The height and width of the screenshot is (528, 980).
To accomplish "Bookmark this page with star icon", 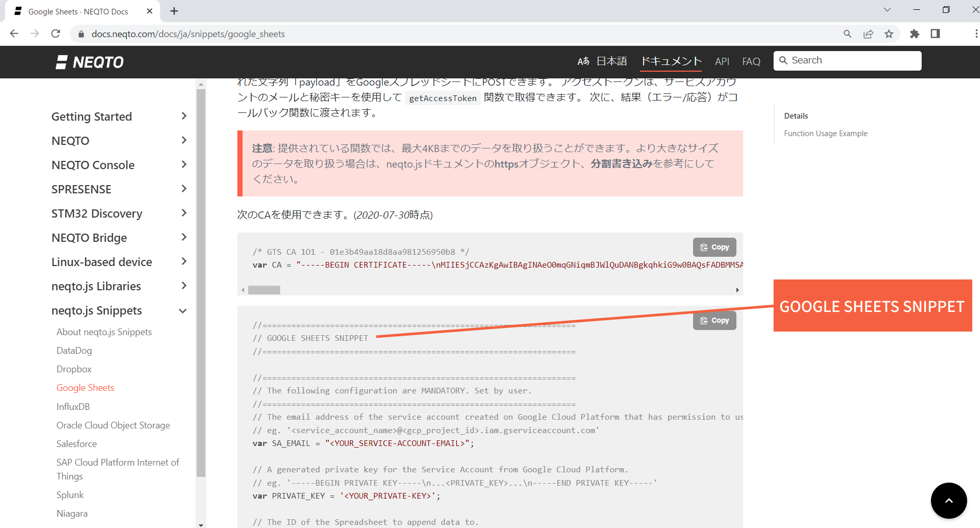I will point(889,34).
